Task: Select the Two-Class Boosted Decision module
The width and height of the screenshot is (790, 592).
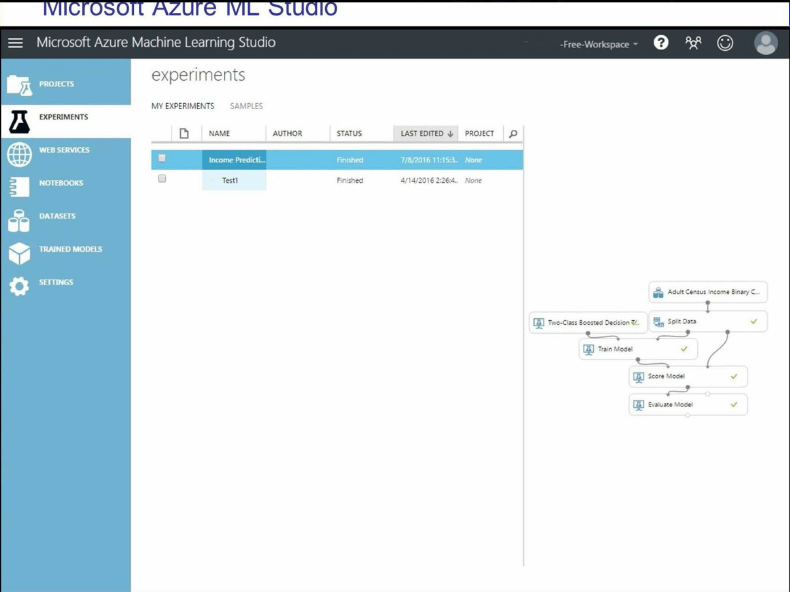Action: [x=588, y=322]
